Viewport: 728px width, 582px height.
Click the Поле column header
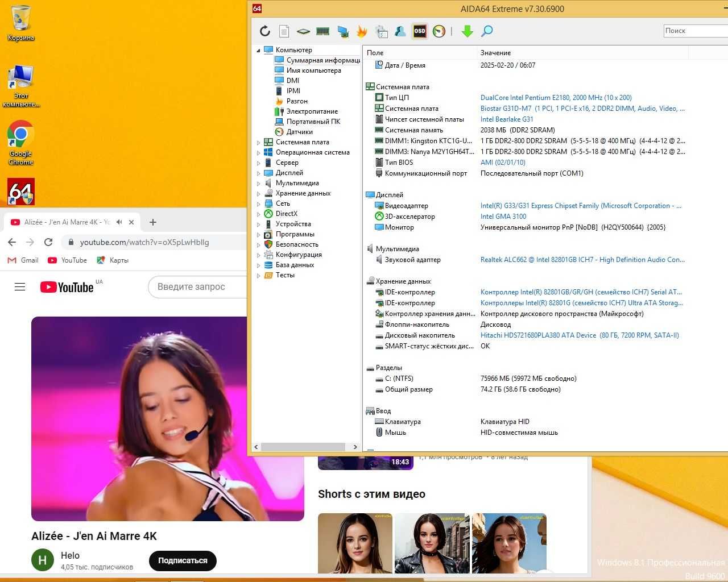[x=420, y=53]
